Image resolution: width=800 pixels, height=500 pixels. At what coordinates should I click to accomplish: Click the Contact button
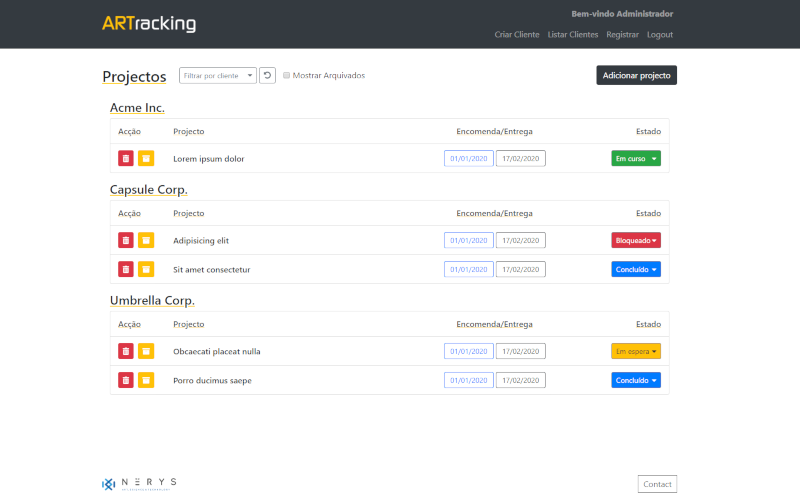click(657, 484)
